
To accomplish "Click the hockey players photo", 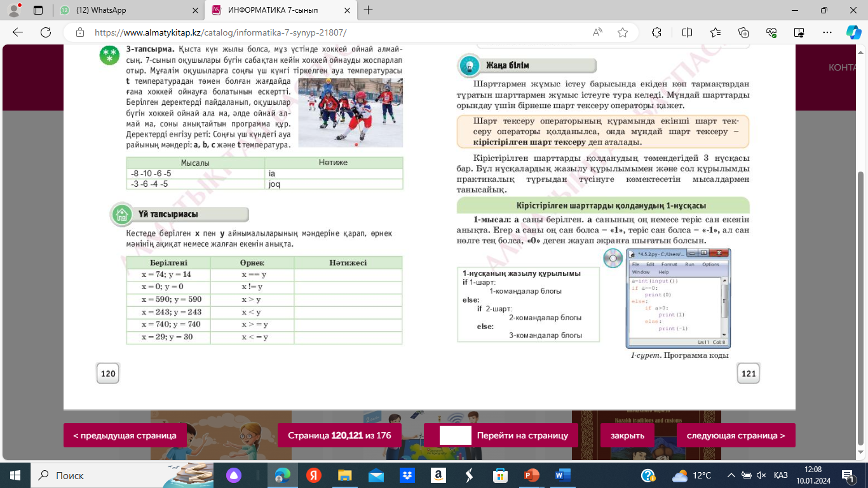I will pyautogui.click(x=350, y=112).
